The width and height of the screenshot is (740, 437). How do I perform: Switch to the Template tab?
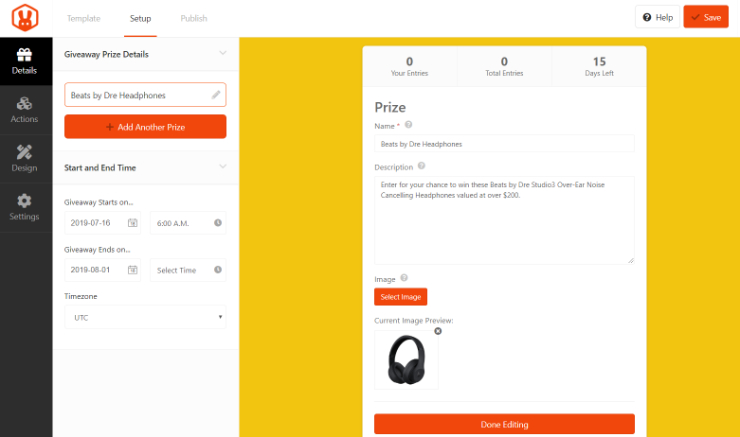84,18
